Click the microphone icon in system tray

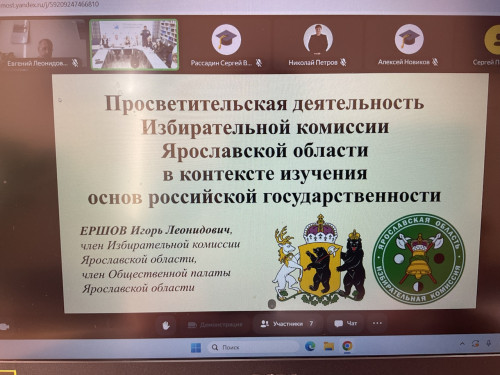(489, 343)
